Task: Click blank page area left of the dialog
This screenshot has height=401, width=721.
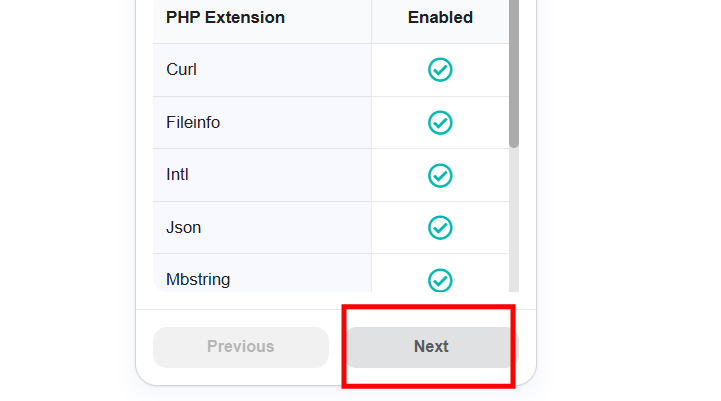Action: (x=68, y=200)
